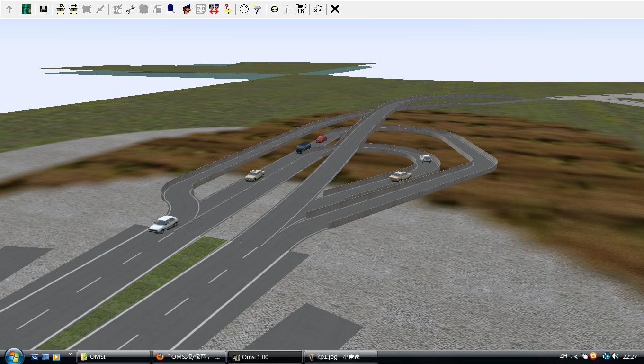644x364 pixels.
Task: Click the switch windows quick launch icon
Action: click(35, 357)
